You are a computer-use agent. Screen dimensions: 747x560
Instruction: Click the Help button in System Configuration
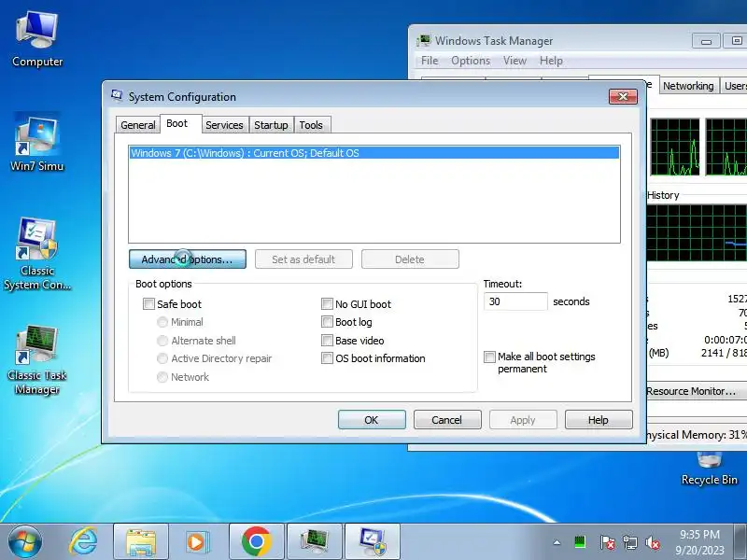[x=599, y=419]
